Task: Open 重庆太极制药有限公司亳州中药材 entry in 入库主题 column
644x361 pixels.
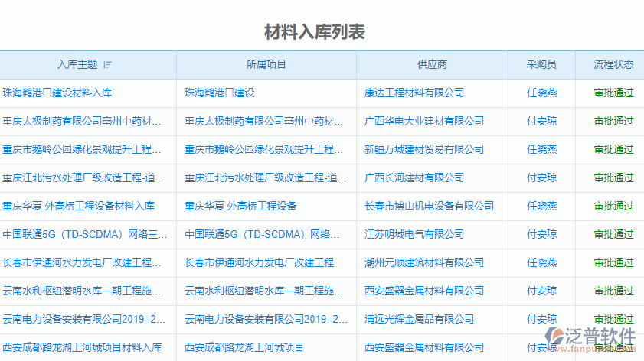Action: (x=82, y=122)
